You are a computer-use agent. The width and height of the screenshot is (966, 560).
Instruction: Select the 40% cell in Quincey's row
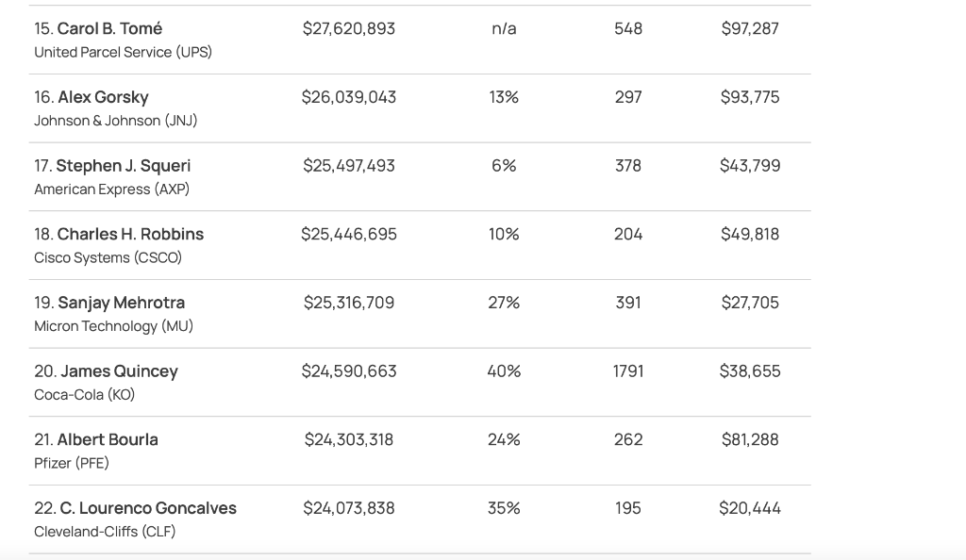click(504, 371)
